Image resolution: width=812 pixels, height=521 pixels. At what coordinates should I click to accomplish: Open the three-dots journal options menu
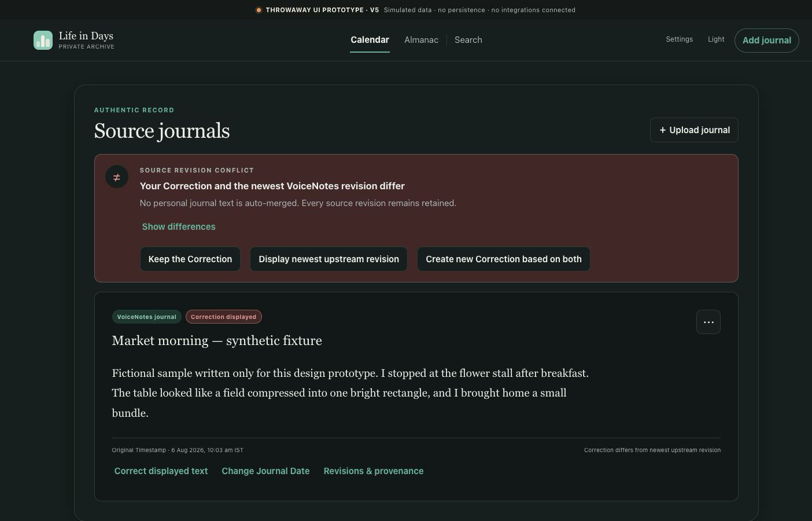[x=708, y=322]
